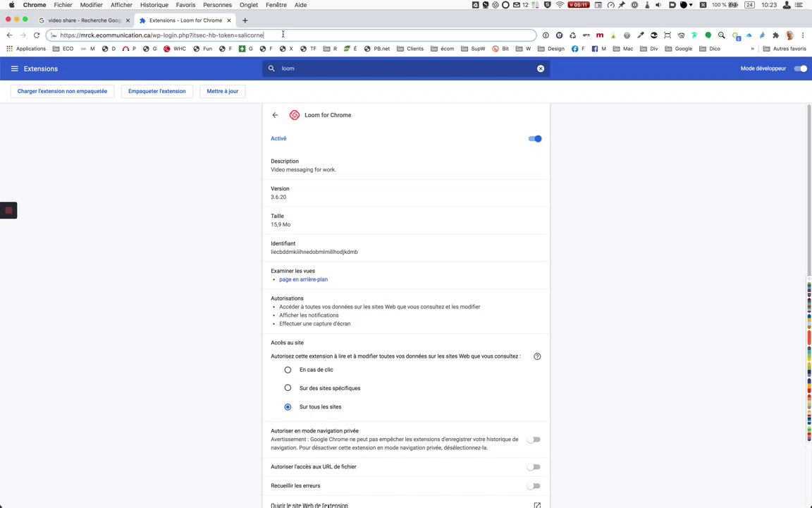812x508 pixels.
Task: Open the Fichier menu
Action: tap(63, 5)
